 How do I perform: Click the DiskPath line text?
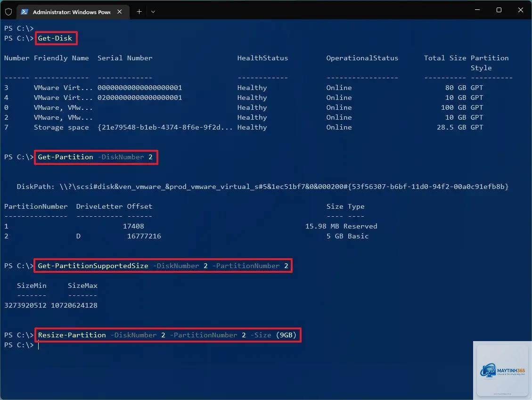262,187
